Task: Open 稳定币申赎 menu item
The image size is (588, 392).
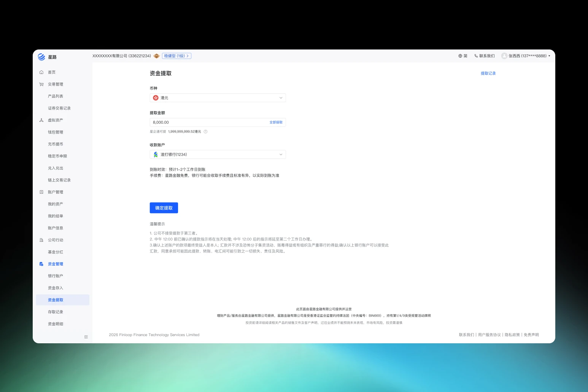Action: click(x=57, y=156)
